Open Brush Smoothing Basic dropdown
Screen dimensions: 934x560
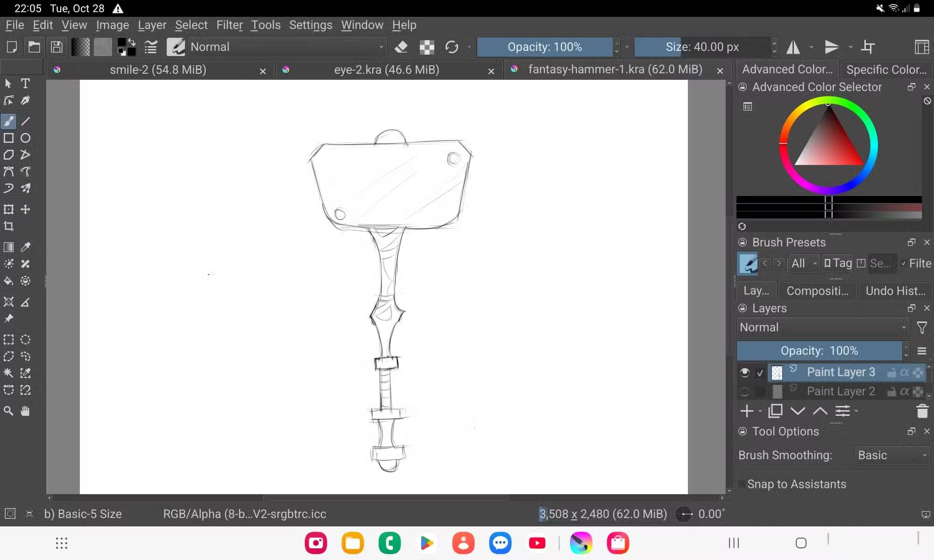[x=892, y=455]
